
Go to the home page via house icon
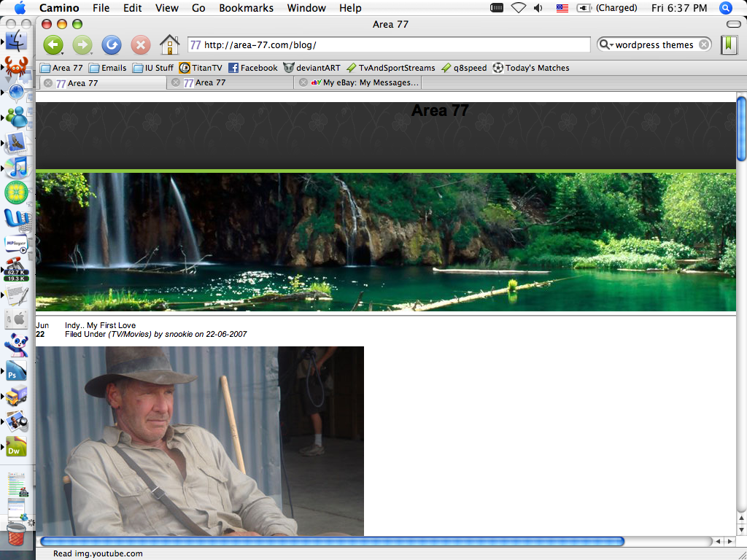click(x=169, y=44)
